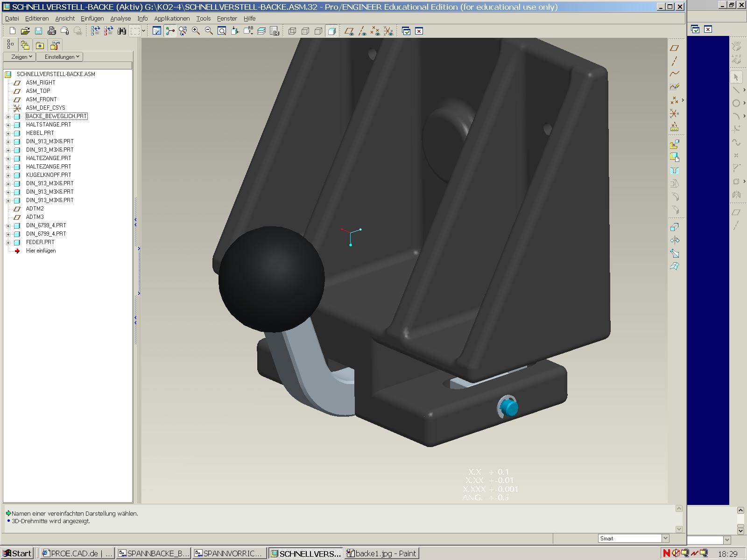Open the Smart selection filter dropdown
747x560 pixels.
[665, 538]
